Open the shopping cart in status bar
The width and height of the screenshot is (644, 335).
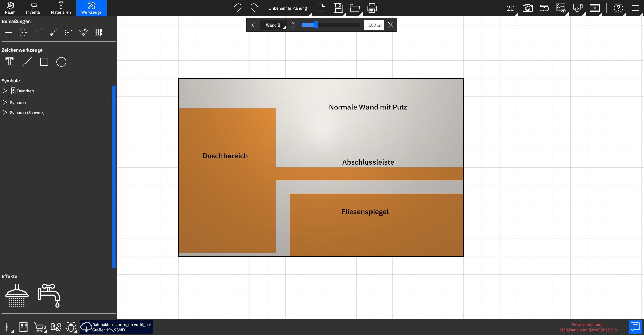pos(40,327)
